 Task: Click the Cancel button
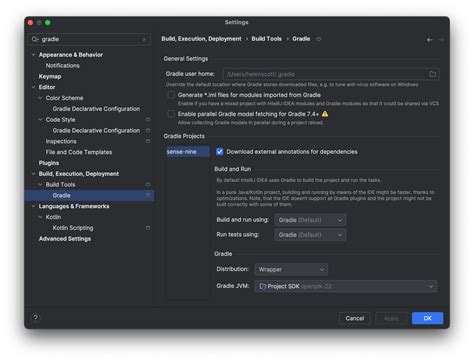click(355, 318)
